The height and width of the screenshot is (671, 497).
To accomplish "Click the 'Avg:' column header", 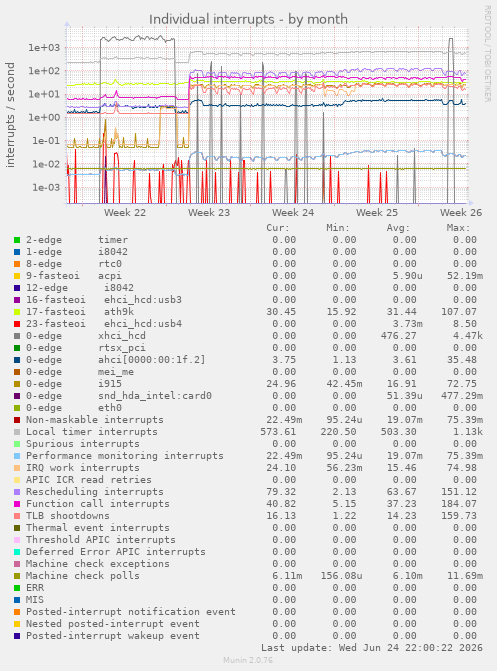I will [398, 228].
